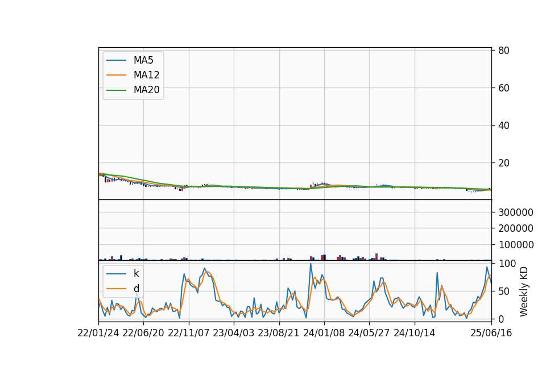This screenshot has height=392, width=546.
Task: Click the KD axis value 0
Action: click(502, 319)
